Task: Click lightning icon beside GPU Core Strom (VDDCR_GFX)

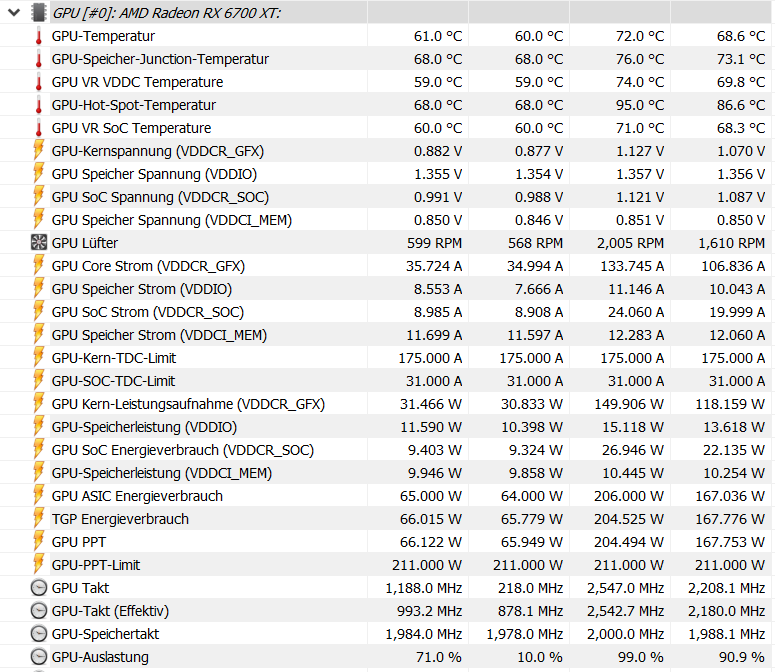Action: click(39, 265)
